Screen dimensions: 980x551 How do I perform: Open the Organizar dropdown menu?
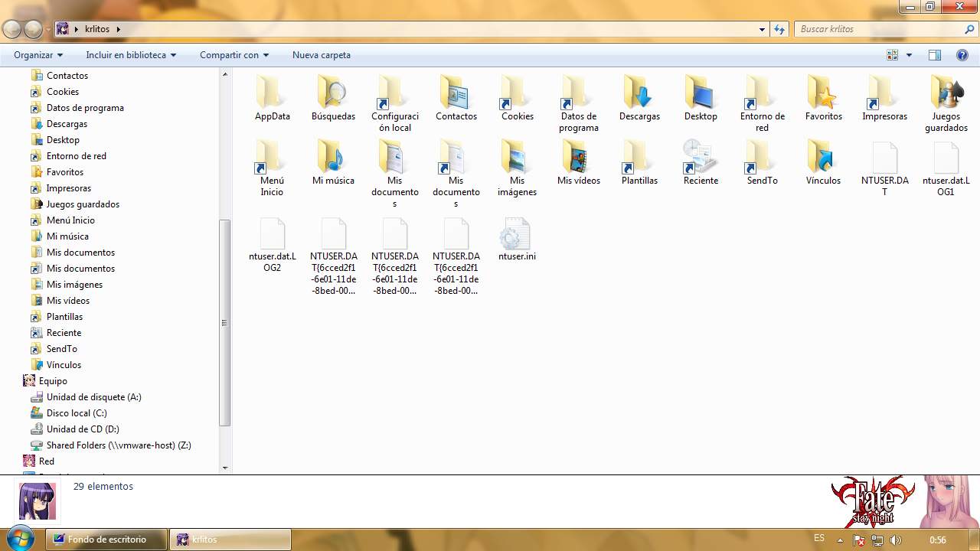click(x=38, y=55)
